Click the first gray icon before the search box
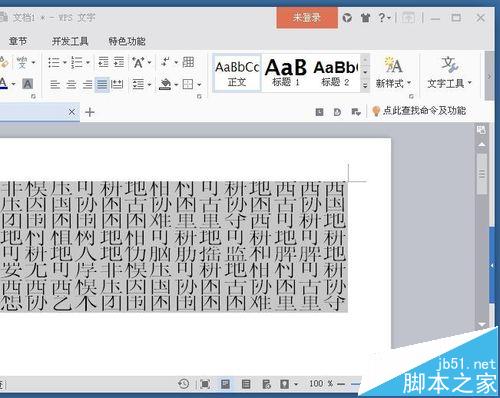The width and height of the screenshot is (500, 398). [x=319, y=112]
